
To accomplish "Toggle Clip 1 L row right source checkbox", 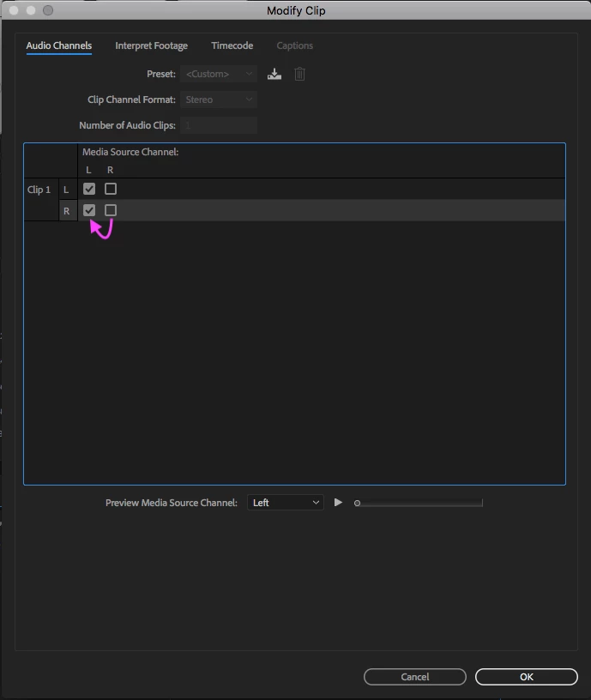I will pos(111,189).
